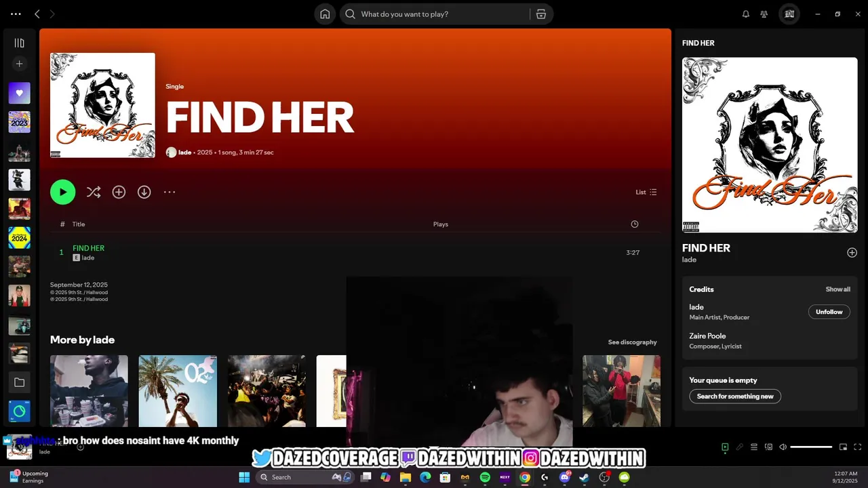
Task: Open Connect to a device
Action: 768,447
